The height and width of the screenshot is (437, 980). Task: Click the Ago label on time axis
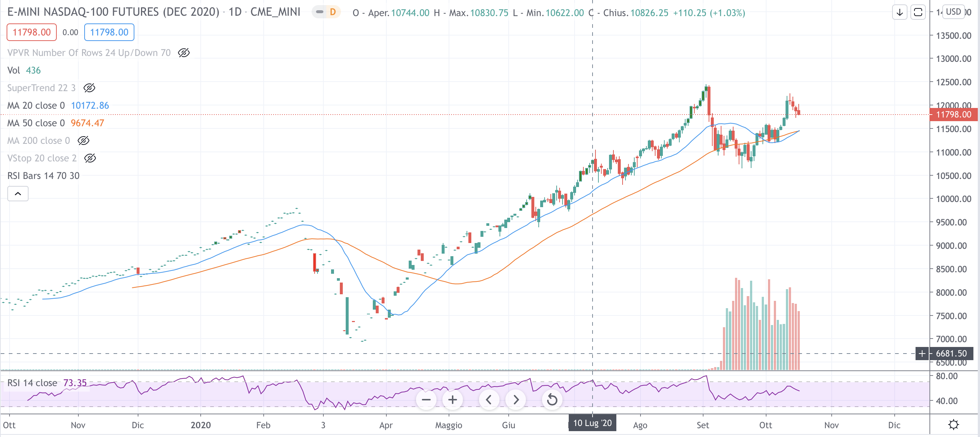point(640,425)
